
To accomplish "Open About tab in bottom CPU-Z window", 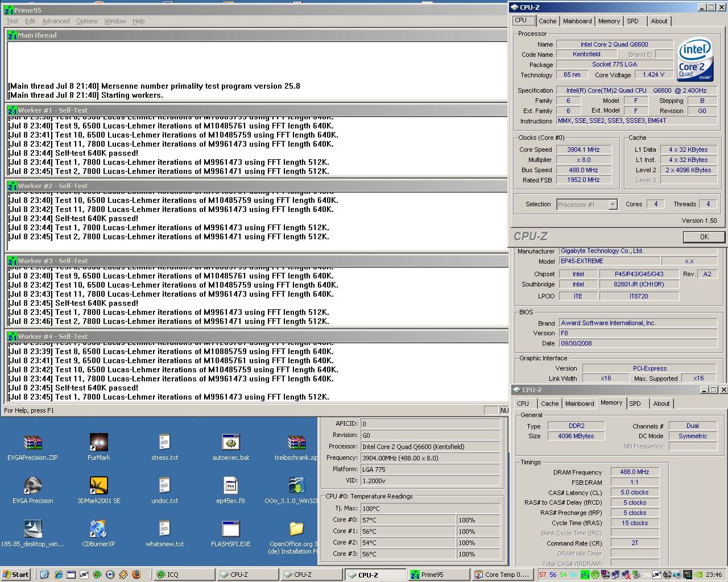I will click(x=661, y=404).
